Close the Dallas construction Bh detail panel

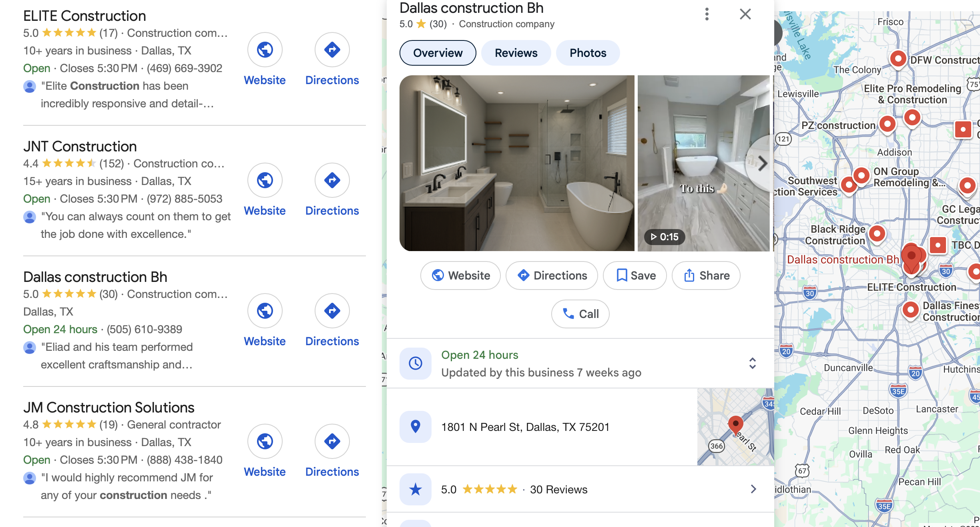pos(745,14)
